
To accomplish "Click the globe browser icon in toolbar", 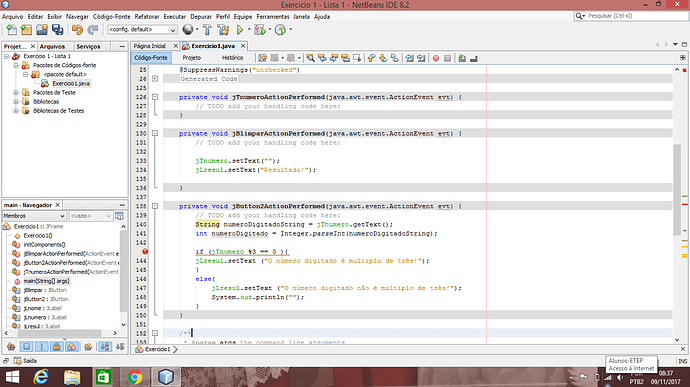I will click(x=188, y=29).
